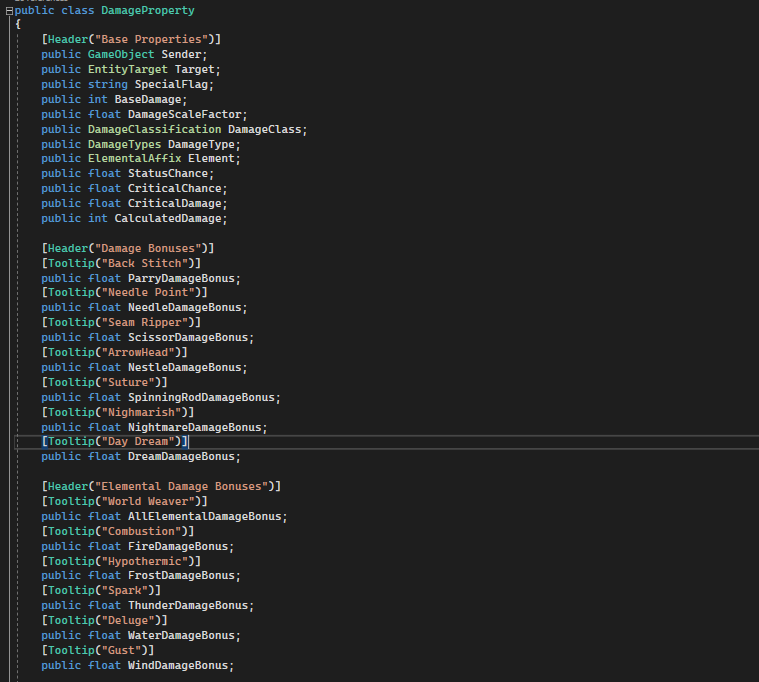Click the ParryDamageBonus field name

pos(181,278)
